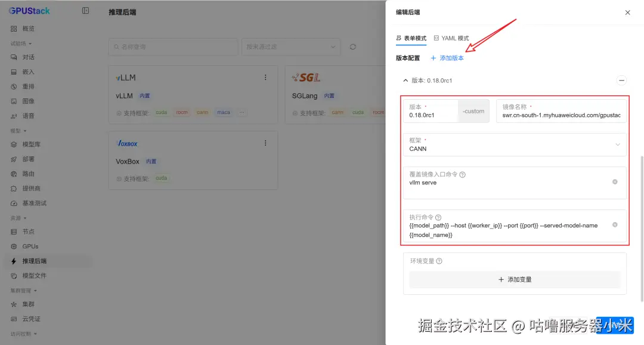Click 添加版本 add version link
The height and width of the screenshot is (345, 644).
pyautogui.click(x=447, y=58)
